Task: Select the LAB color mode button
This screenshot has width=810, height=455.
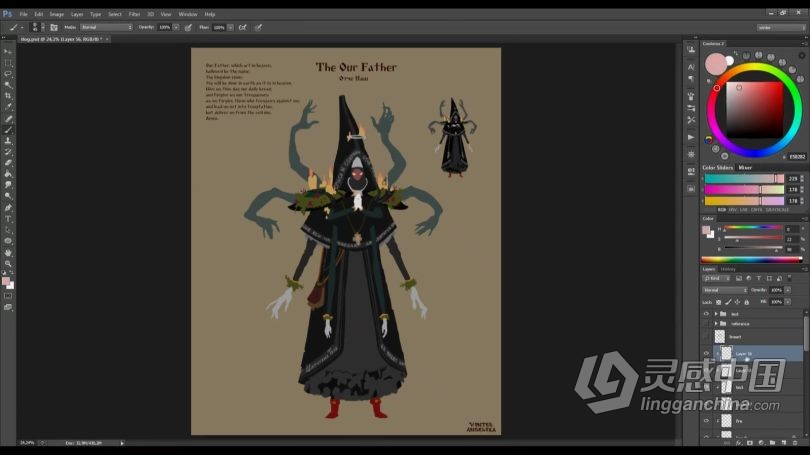Action: coord(744,210)
